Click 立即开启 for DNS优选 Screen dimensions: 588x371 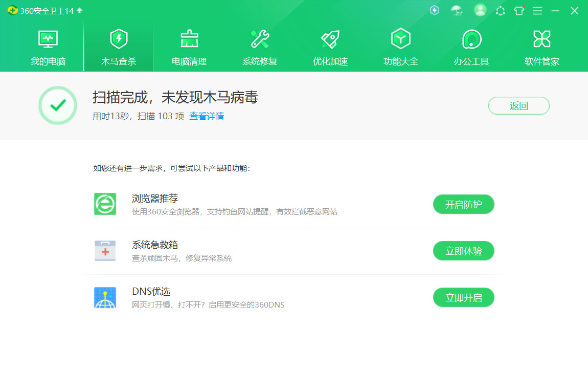click(464, 297)
